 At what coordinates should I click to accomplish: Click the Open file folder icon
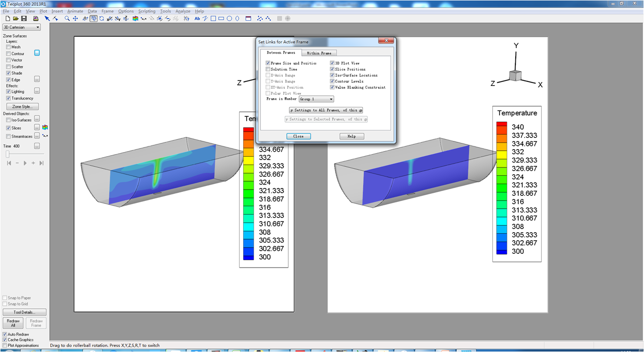pyautogui.click(x=16, y=19)
